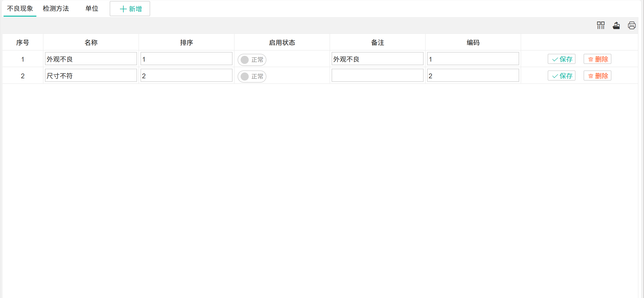
Task: Click the 尺寸不符 name input field
Action: [91, 76]
